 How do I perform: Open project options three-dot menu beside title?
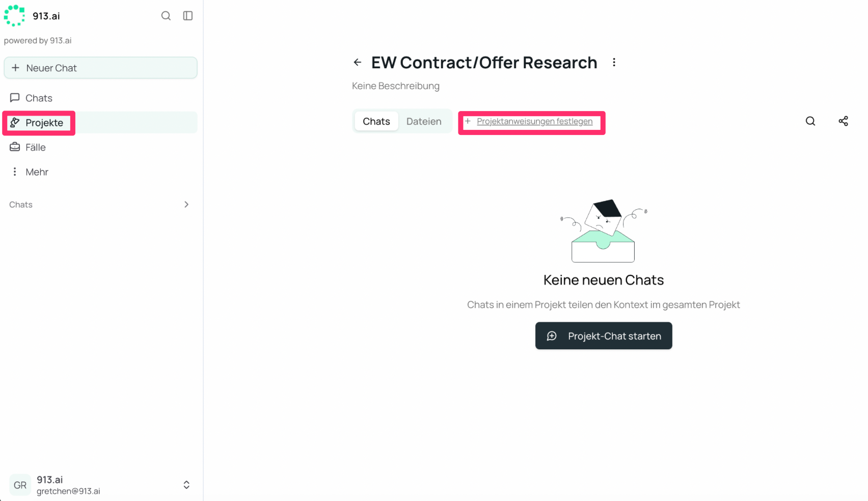614,62
